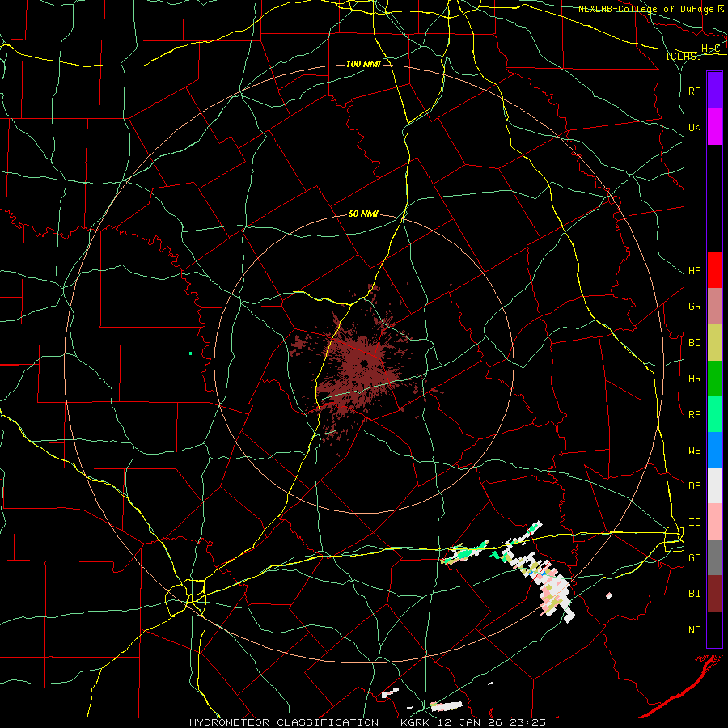Click the HA red legend swatch

[714, 270]
